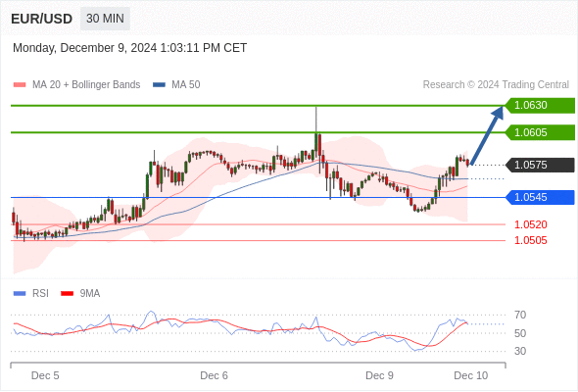Click the RSI 50 axis label
578x392 pixels.
[x=520, y=333]
